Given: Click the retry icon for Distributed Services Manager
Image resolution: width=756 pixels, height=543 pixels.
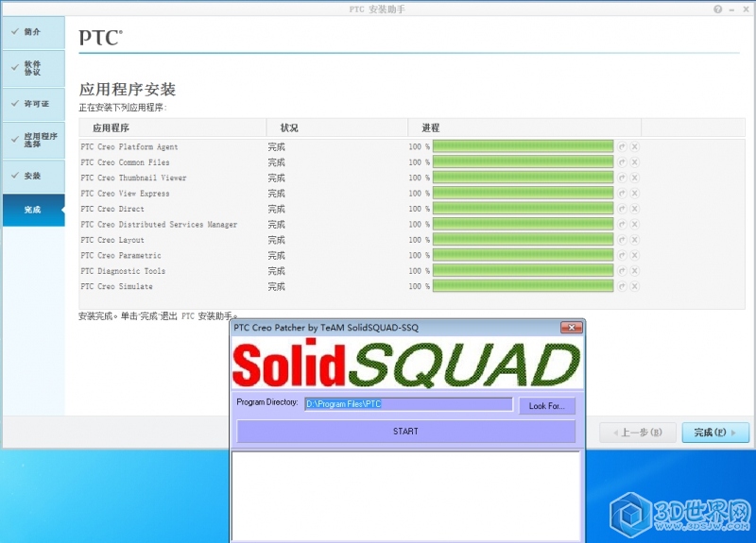Looking at the screenshot, I should pos(622,224).
